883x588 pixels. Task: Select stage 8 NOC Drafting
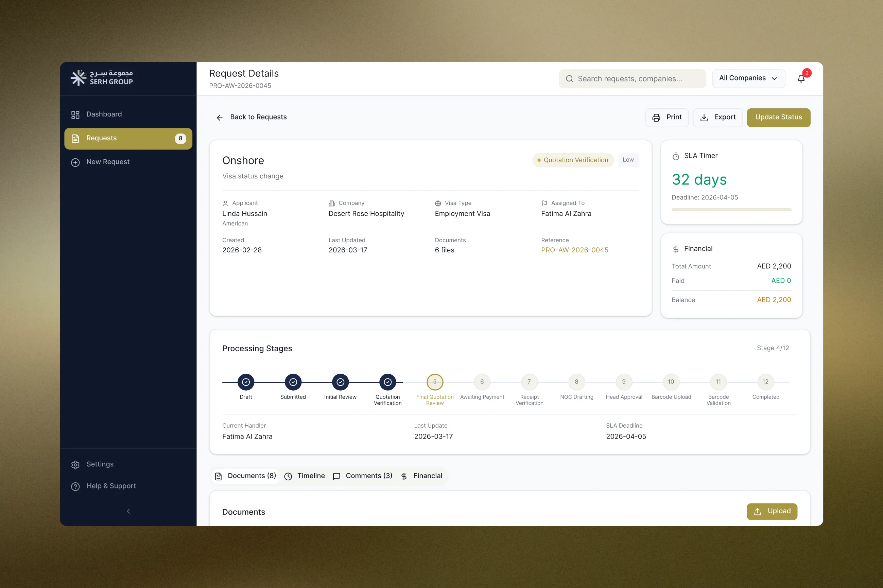(576, 382)
